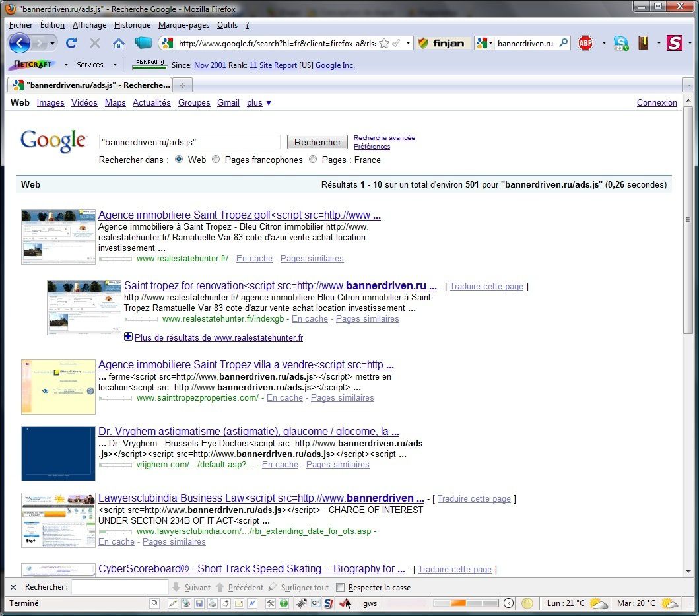This screenshot has width=699, height=616.
Task: Go to the home page icon
Action: click(x=119, y=44)
